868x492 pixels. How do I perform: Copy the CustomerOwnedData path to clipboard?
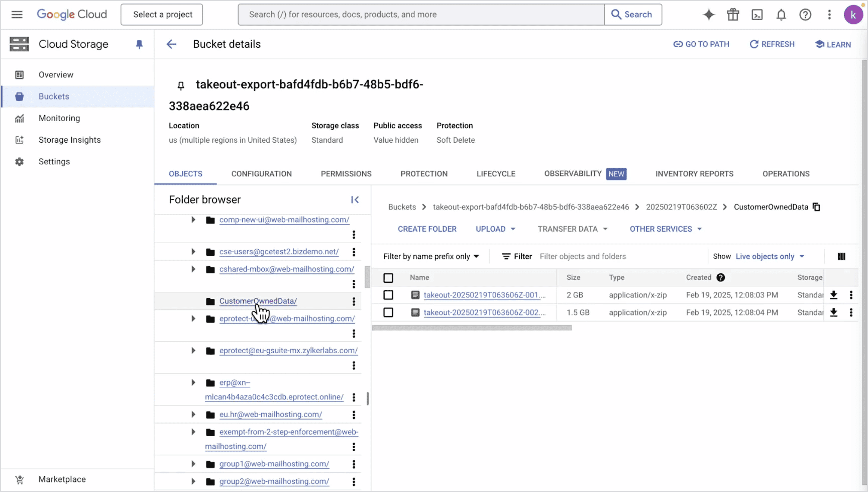point(817,207)
